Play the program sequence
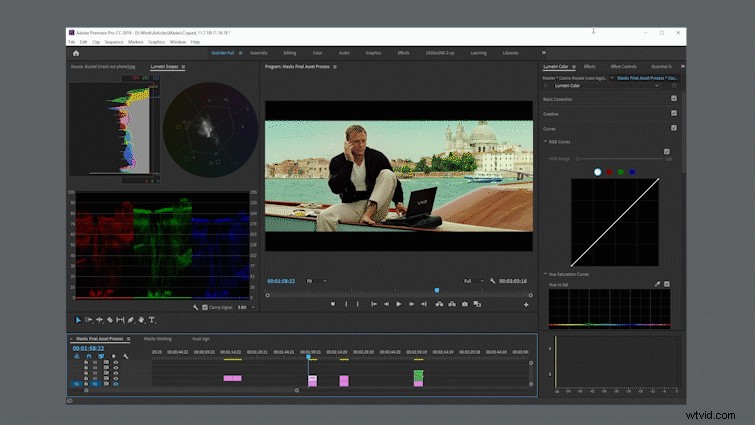The height and width of the screenshot is (425, 755). click(399, 304)
